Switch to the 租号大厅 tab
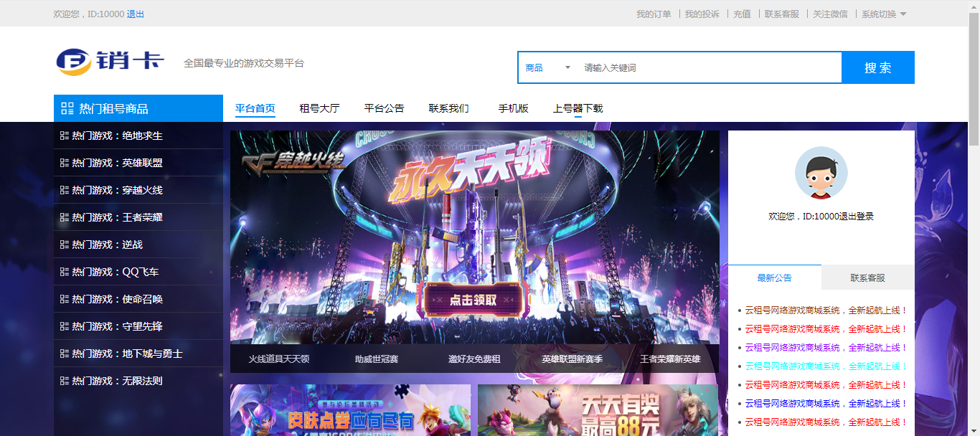The height and width of the screenshot is (436, 980). click(319, 108)
